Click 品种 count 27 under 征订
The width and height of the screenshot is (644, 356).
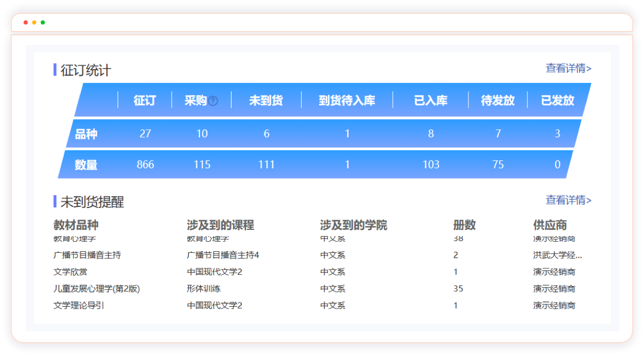click(x=145, y=134)
